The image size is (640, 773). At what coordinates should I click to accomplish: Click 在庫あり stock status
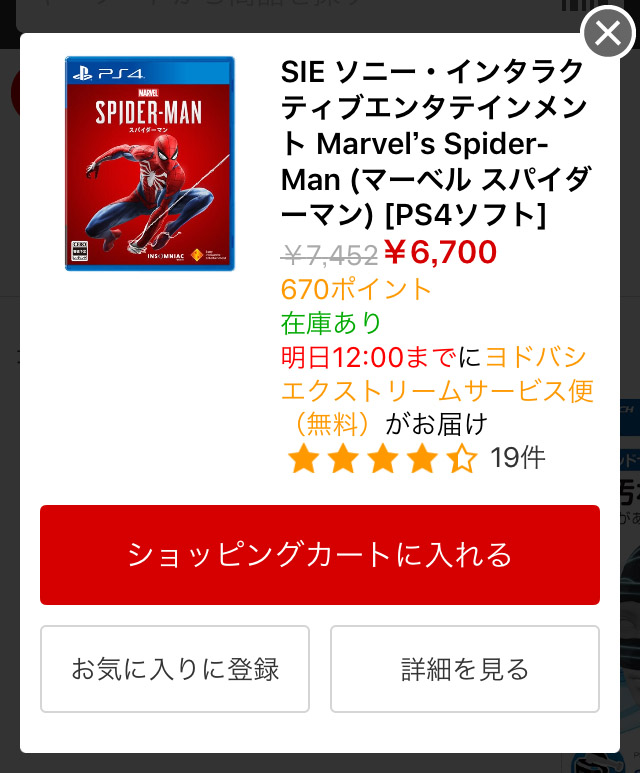pyautogui.click(x=331, y=323)
